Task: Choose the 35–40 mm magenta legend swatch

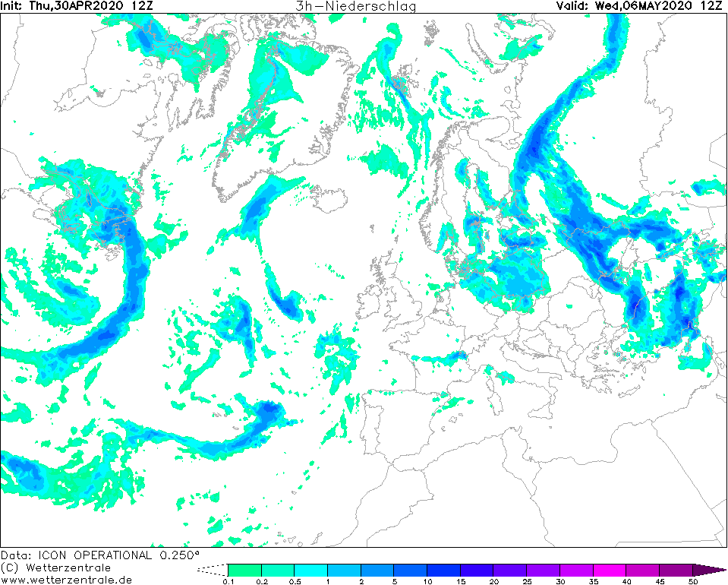Action: pos(609,570)
